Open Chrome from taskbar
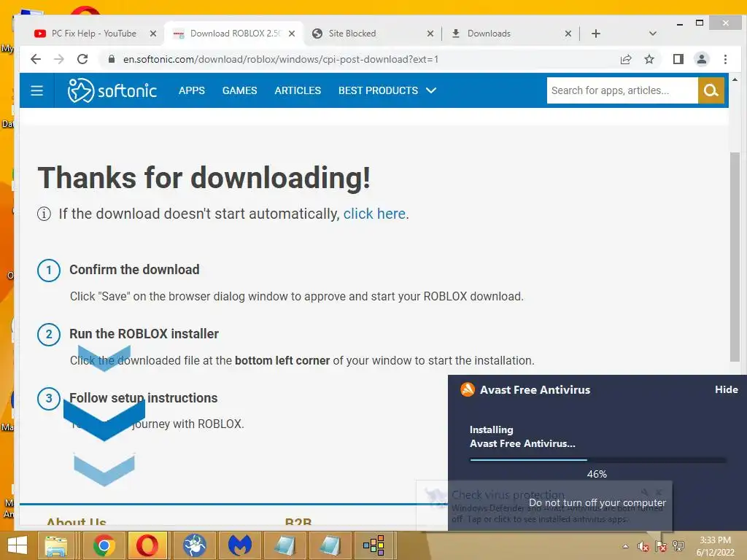Image resolution: width=747 pixels, height=560 pixels. [x=104, y=545]
